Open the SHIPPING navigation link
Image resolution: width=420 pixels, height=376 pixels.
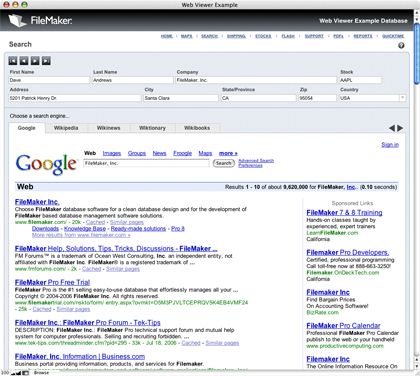pyautogui.click(x=236, y=36)
